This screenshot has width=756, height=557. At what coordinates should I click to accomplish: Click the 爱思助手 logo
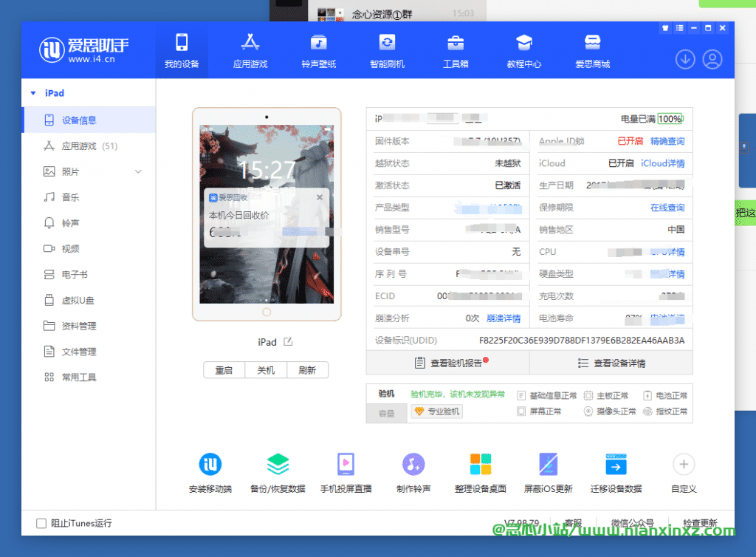pos(84,49)
